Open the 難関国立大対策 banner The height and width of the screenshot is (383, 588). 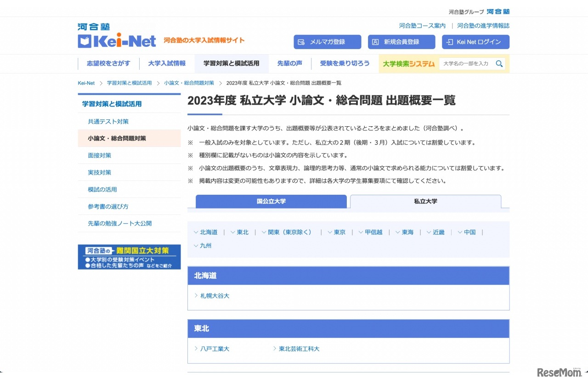click(129, 257)
